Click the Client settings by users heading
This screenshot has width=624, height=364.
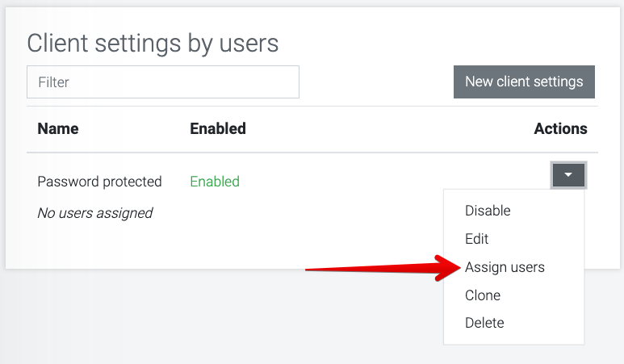(153, 43)
